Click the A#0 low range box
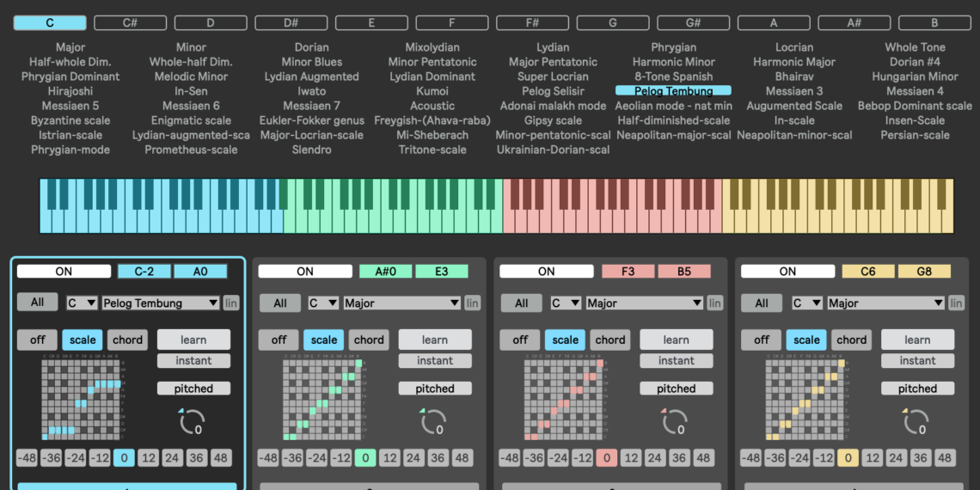The image size is (980, 490). pyautogui.click(x=385, y=272)
